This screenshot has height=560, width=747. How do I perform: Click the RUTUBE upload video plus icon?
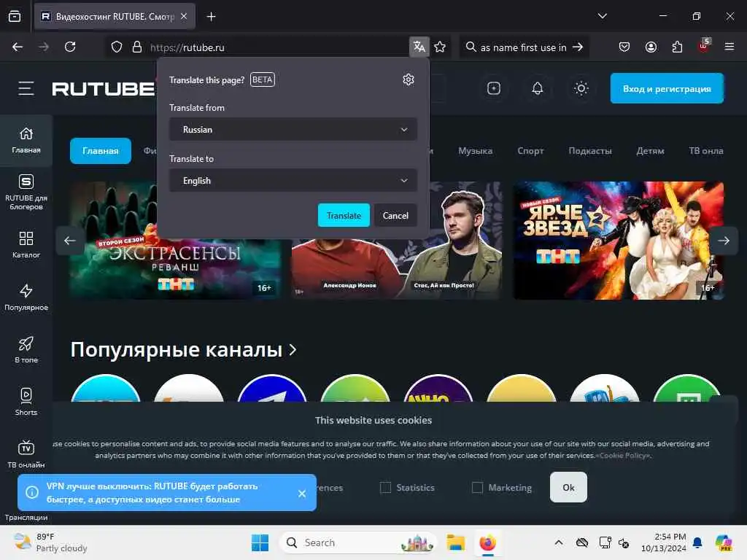tap(494, 88)
